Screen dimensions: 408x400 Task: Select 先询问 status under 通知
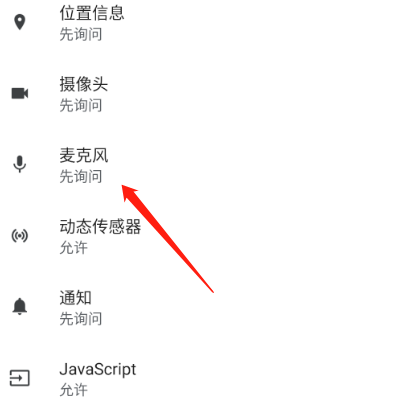(x=81, y=319)
